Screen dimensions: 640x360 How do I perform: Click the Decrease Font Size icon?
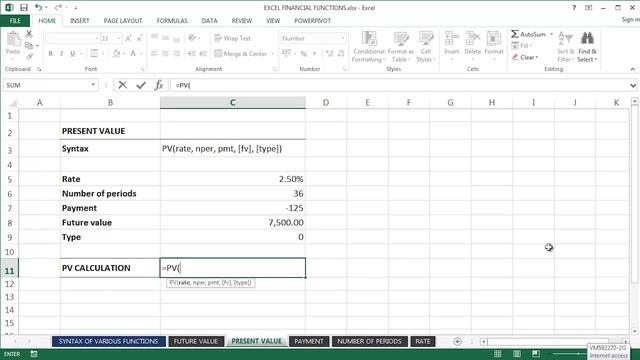139,38
